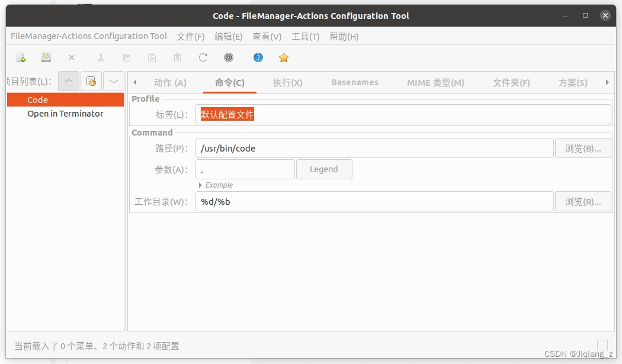Click the left arrow to scroll tabs
This screenshot has width=622, height=364.
[x=134, y=82]
